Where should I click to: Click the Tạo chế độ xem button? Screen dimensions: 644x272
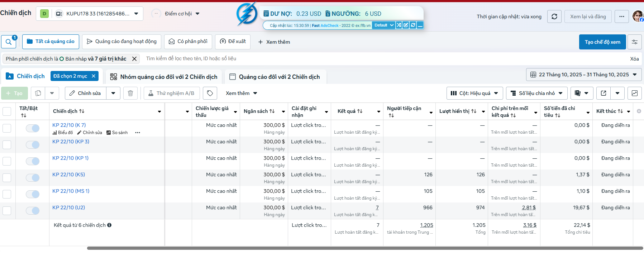[602, 42]
